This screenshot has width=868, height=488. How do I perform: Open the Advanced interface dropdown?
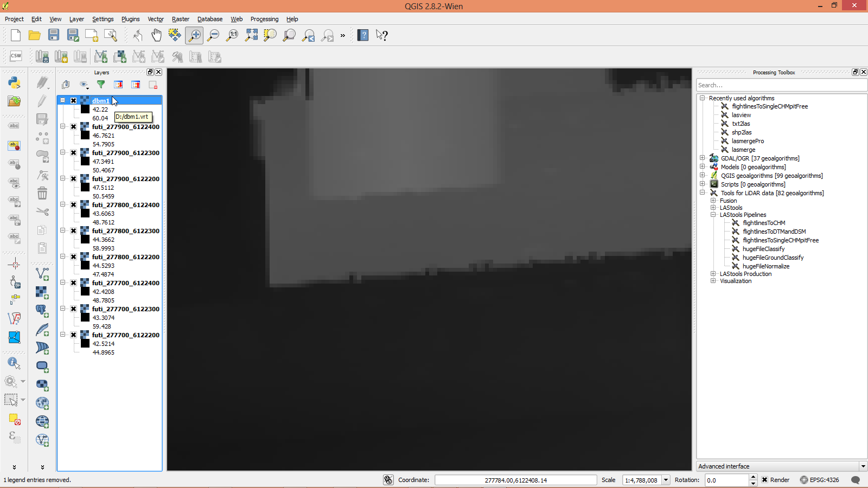[863, 466]
